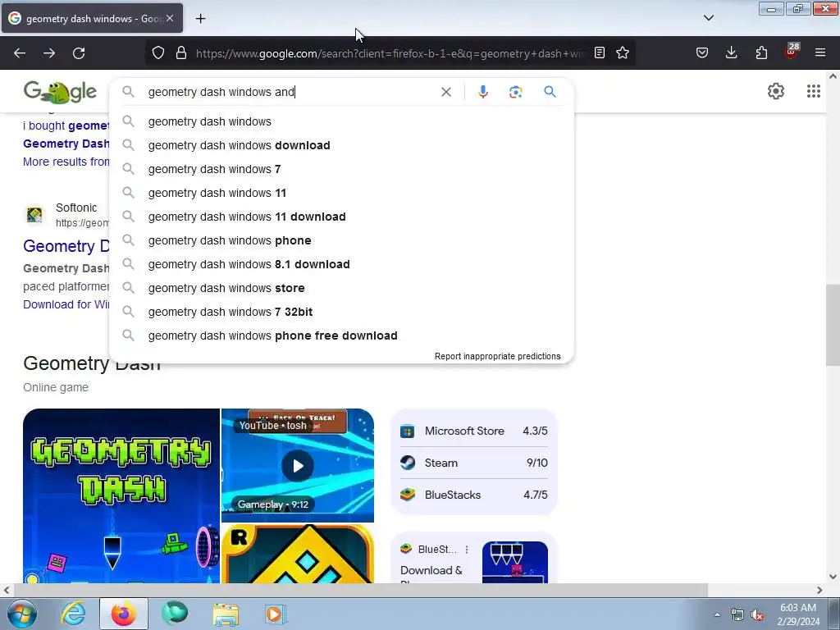Screen dimensions: 840x630
Task: Reload the current page
Action: tap(79, 53)
